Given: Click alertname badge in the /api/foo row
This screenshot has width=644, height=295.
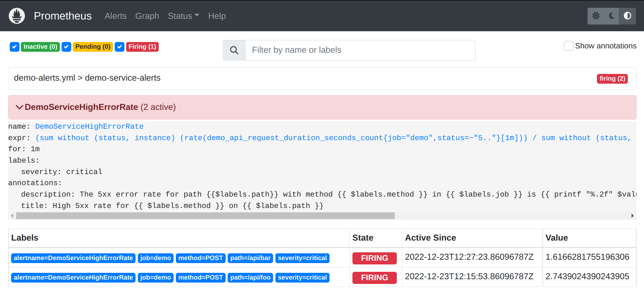Looking at the screenshot, I should [x=73, y=278].
